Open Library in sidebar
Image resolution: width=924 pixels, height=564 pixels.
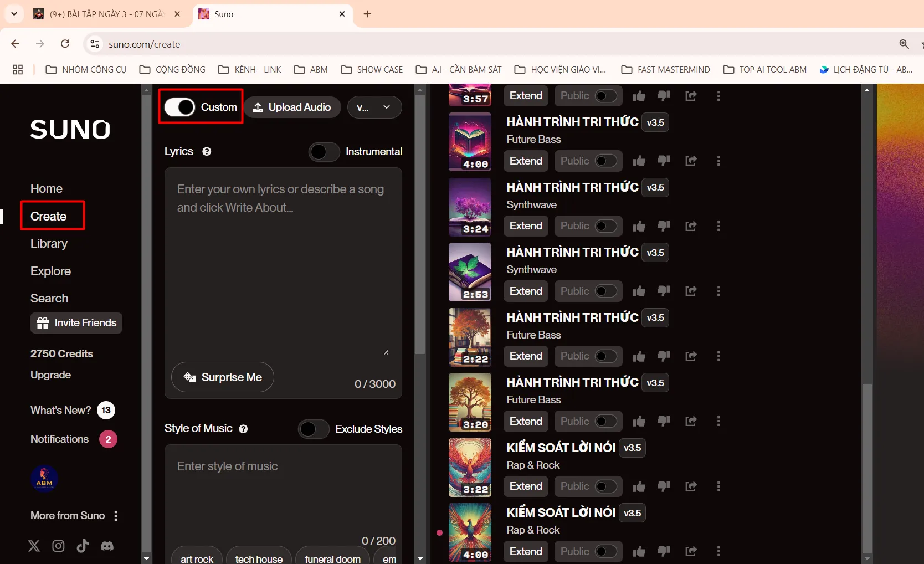[x=49, y=244]
